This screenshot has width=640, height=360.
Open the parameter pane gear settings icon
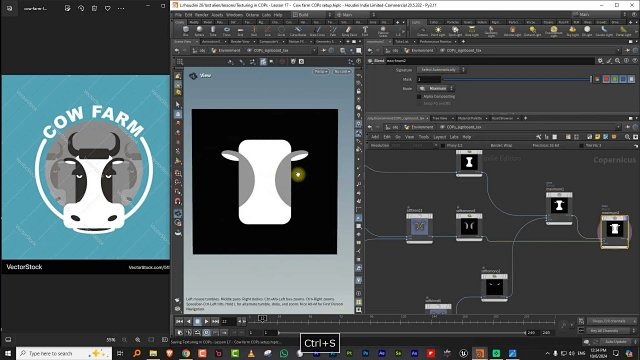tap(600, 61)
